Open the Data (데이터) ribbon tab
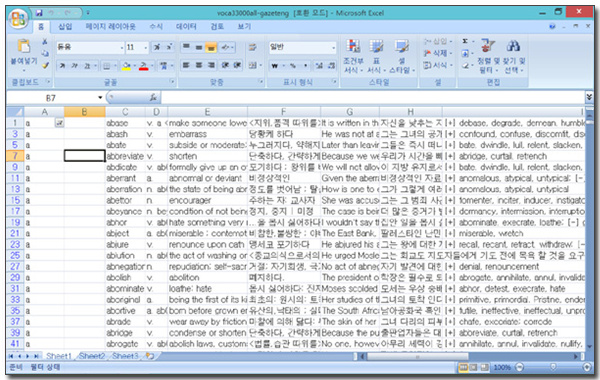This screenshot has height=380, width=600. tap(186, 26)
